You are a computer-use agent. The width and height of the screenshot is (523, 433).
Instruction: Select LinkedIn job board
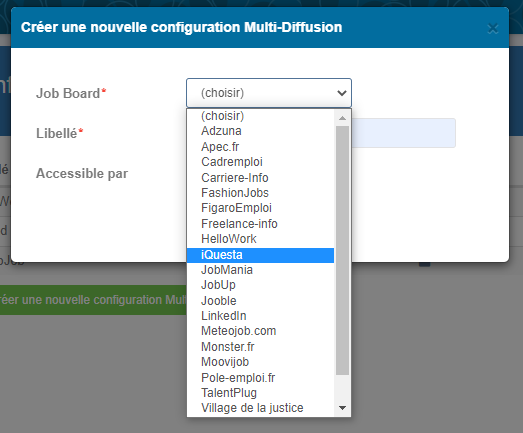(x=260, y=316)
